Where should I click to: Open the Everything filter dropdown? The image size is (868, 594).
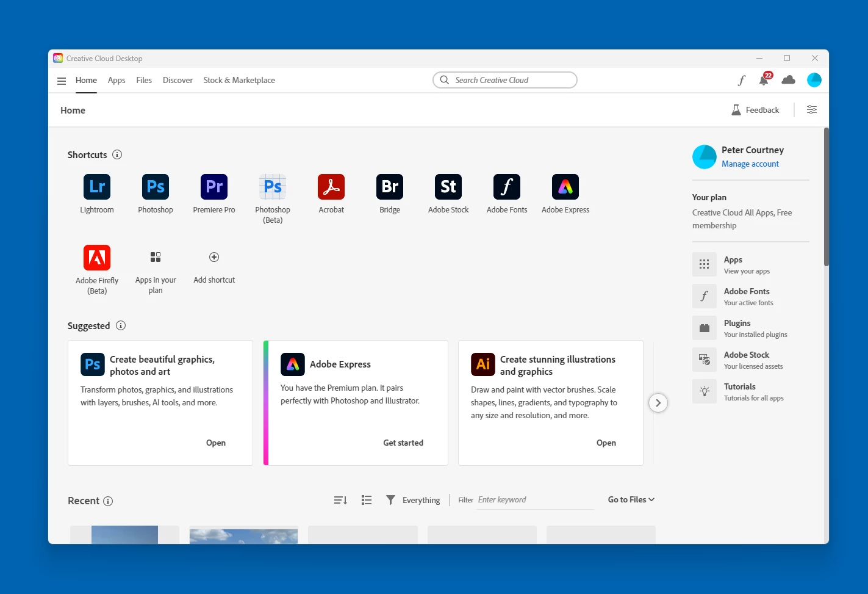click(x=421, y=500)
